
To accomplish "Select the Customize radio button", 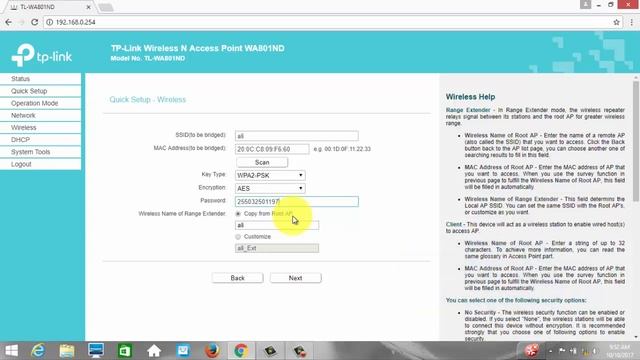I will (x=238, y=237).
